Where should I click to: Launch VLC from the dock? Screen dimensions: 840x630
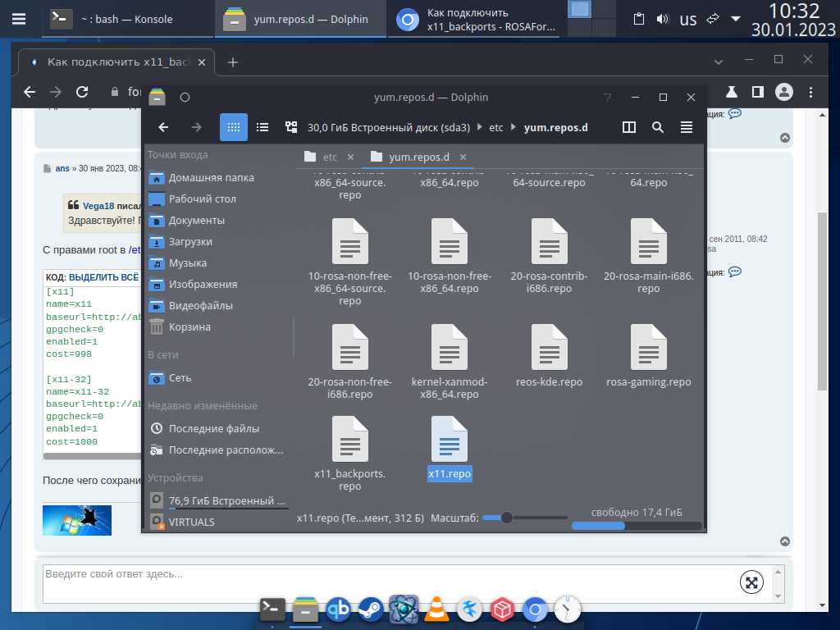(x=436, y=609)
